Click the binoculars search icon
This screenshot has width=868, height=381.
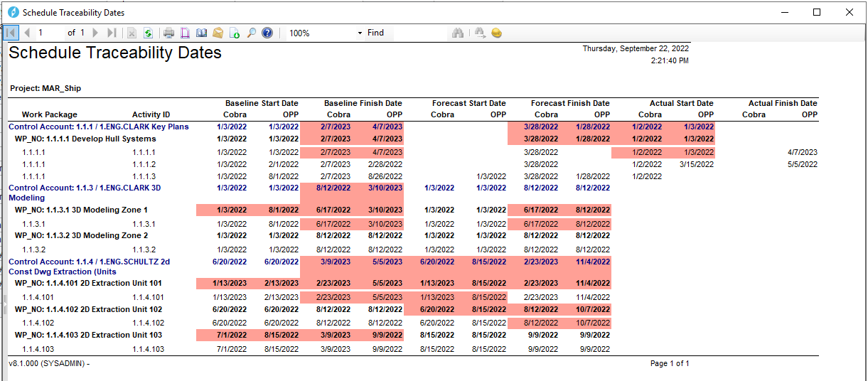457,33
